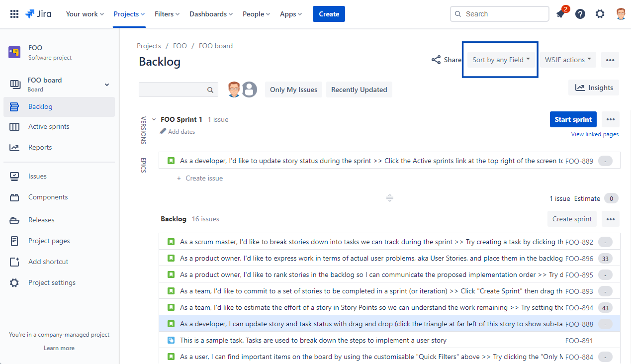Open the notifications bell

(561, 14)
